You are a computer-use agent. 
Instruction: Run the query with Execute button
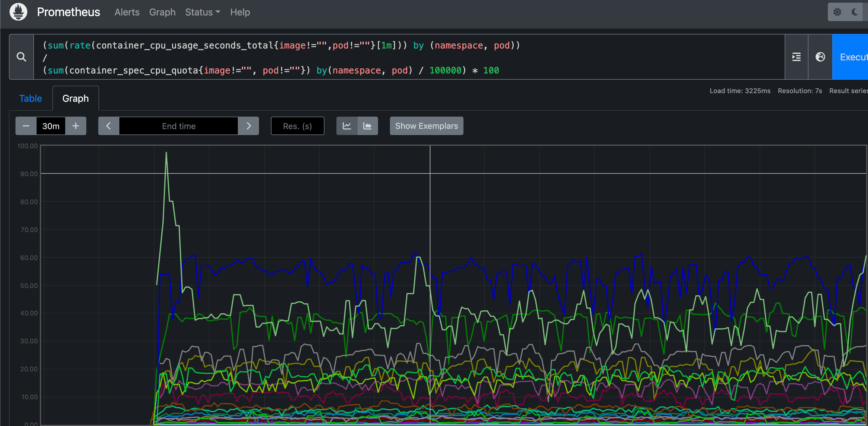coord(850,57)
